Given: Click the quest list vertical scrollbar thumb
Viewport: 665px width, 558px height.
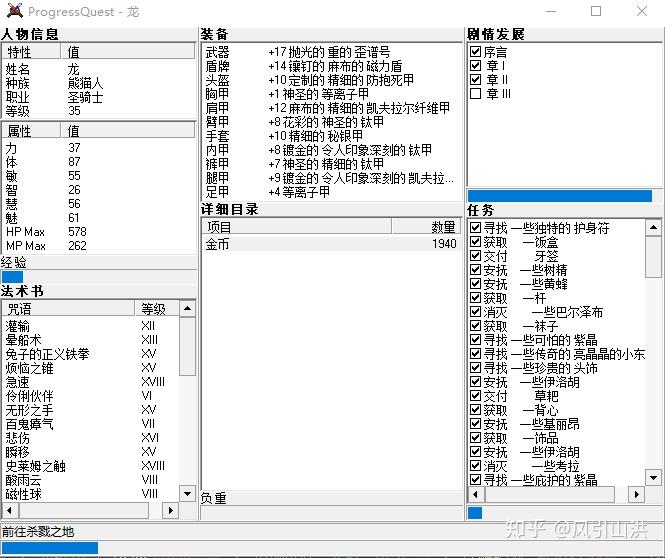Looking at the screenshot, I should (653, 257).
